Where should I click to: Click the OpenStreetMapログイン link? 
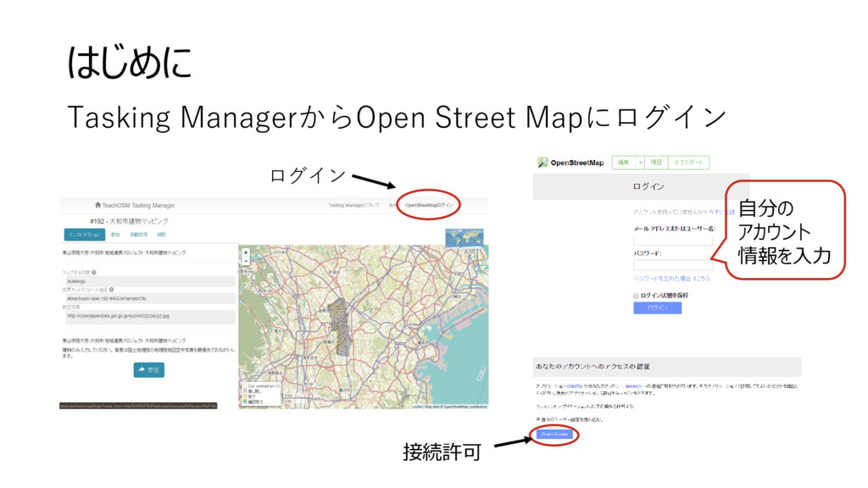pyautogui.click(x=428, y=205)
